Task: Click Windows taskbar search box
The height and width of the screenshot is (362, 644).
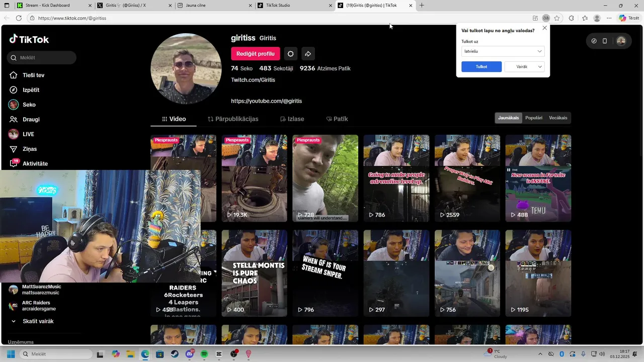Action: [x=56, y=354]
